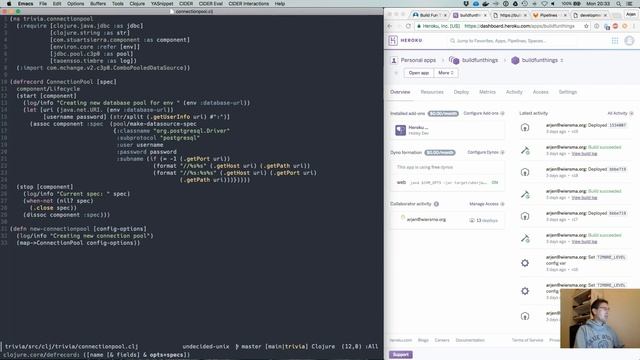Viewport: 640px width, 360px height.
Task: Click the deploy icon beside Deployed 1534087
Action: (x=525, y=128)
